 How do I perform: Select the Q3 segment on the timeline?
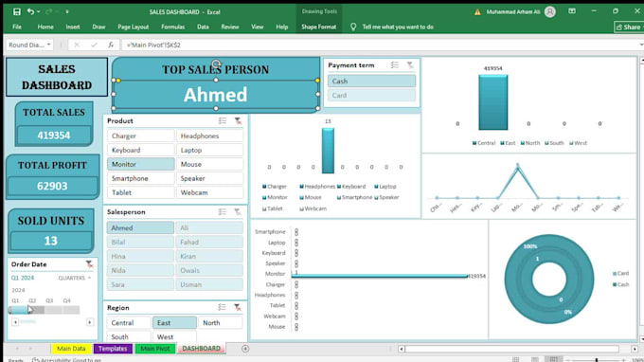click(x=53, y=310)
